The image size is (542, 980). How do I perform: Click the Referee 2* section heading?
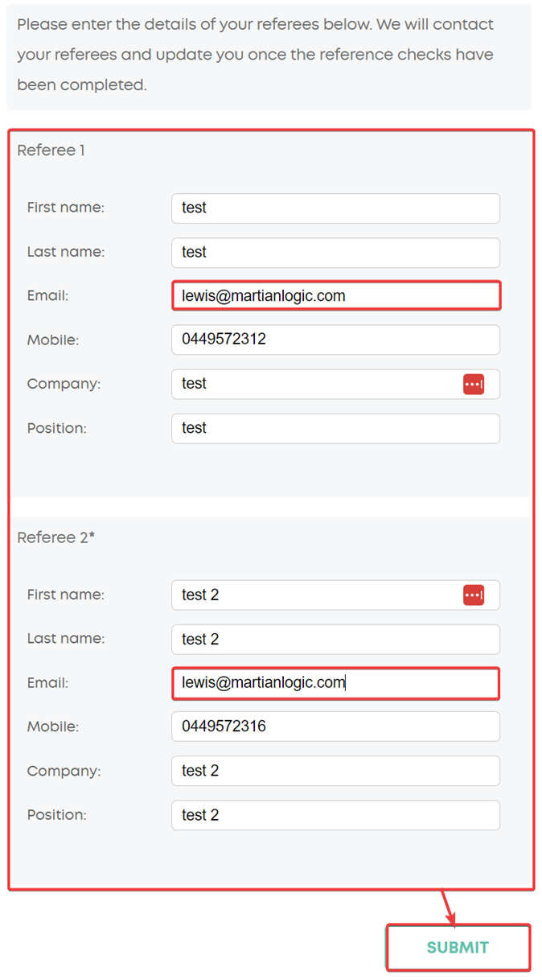(55, 537)
